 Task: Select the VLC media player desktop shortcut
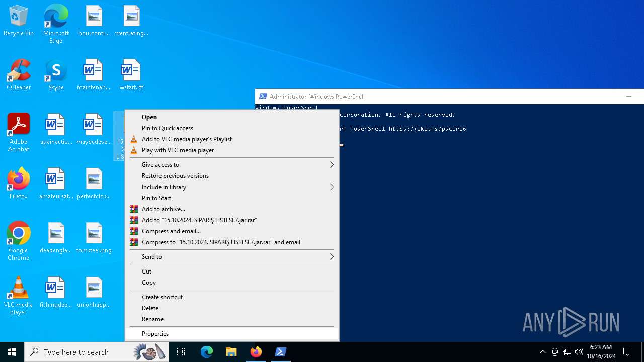tap(19, 296)
